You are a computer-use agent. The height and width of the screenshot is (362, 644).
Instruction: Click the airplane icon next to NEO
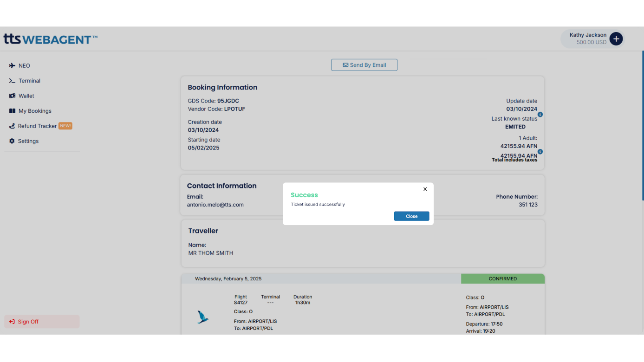click(12, 66)
